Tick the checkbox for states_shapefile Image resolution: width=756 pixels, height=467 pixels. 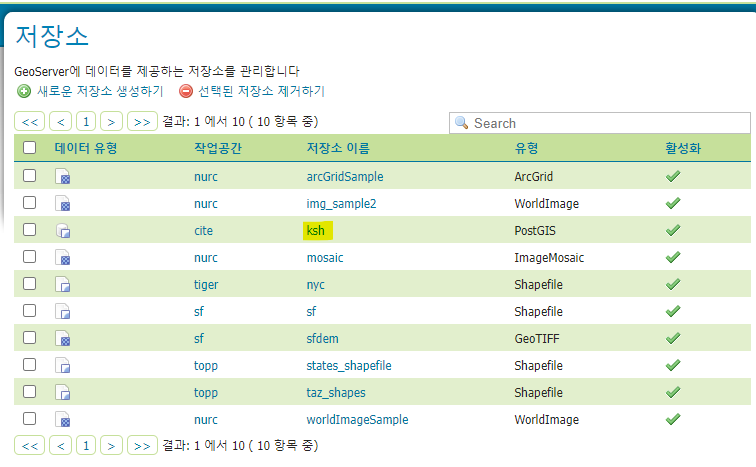(29, 364)
